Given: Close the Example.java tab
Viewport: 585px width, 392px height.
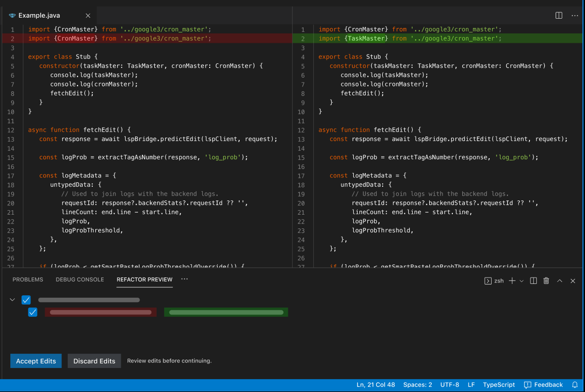Looking at the screenshot, I should pos(88,16).
